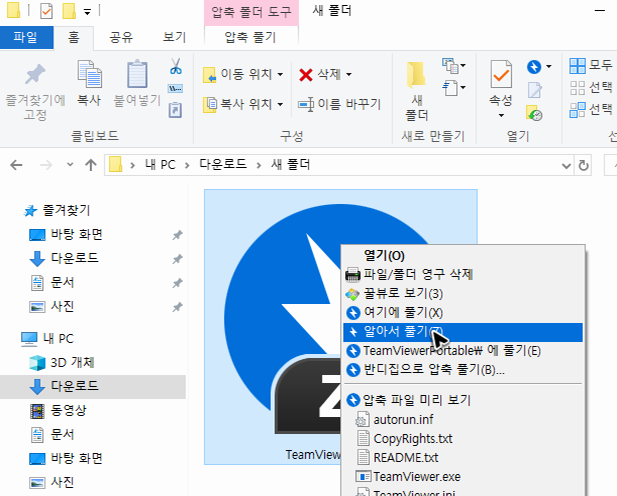
Task: Click the 선택 안 함 select none icon
Action: (578, 88)
